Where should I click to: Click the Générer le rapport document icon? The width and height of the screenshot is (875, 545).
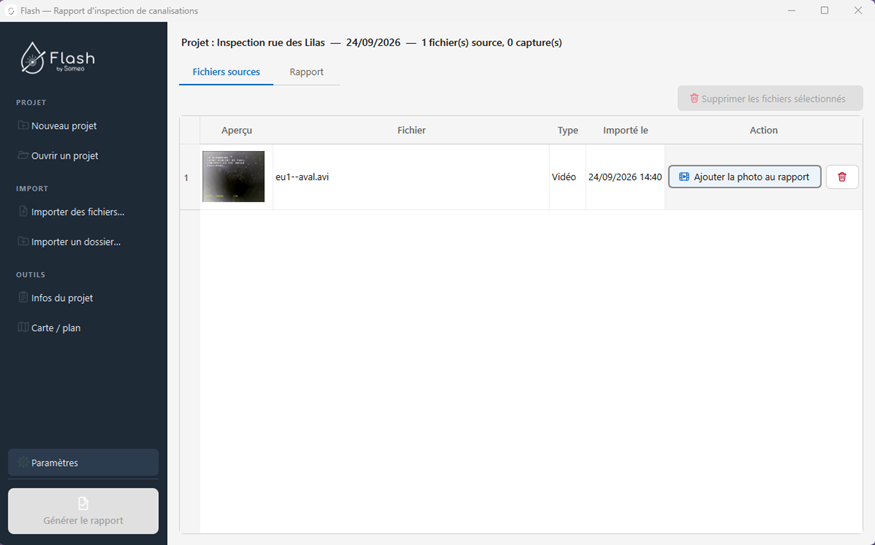(x=83, y=503)
